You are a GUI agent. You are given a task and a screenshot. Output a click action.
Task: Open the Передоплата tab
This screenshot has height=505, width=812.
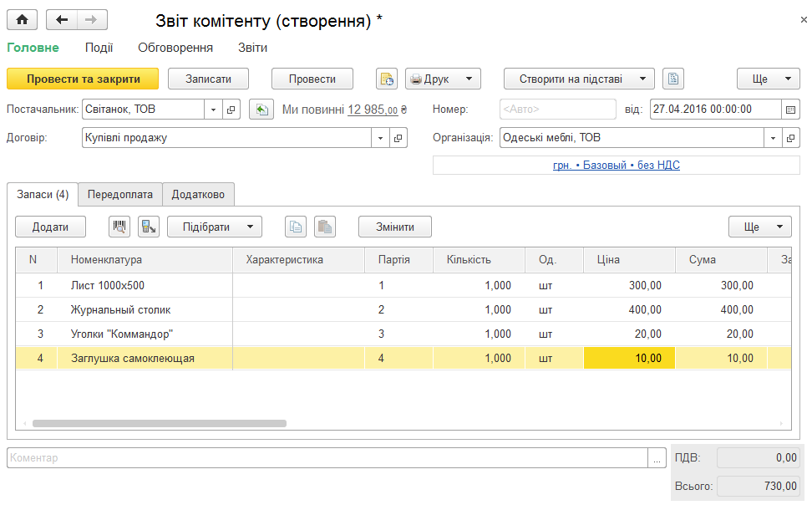(120, 195)
